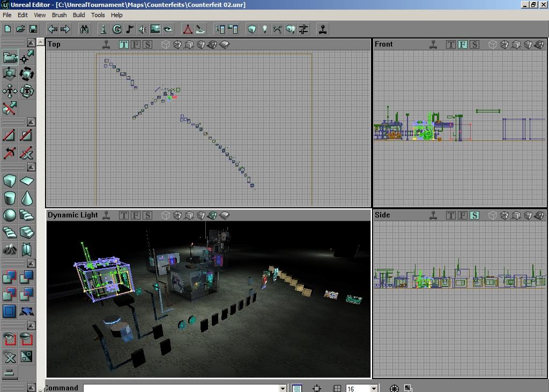Collapse the top toolbox group arrow
The height and width of the screenshot is (392, 549).
point(31,42)
